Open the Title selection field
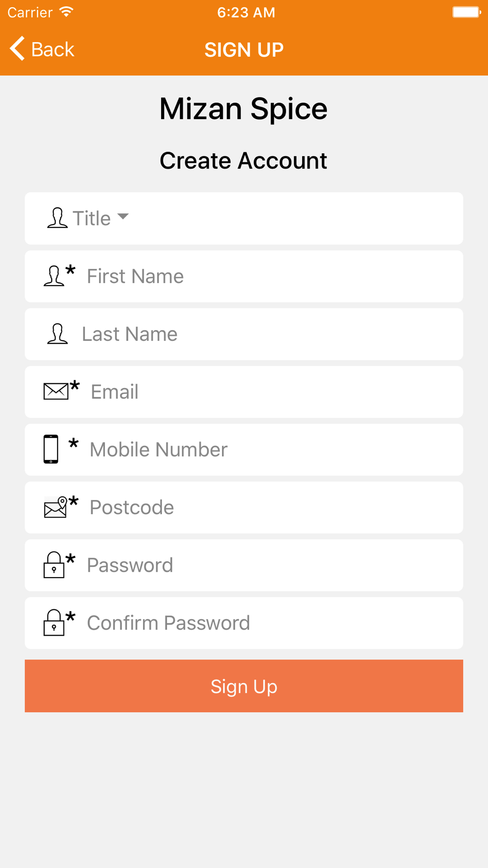 244,218
